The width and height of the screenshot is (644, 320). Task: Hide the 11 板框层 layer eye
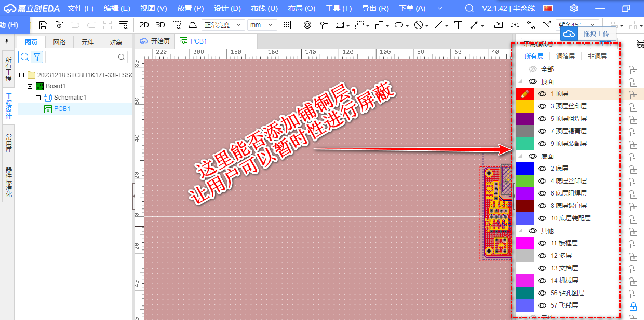tap(542, 243)
